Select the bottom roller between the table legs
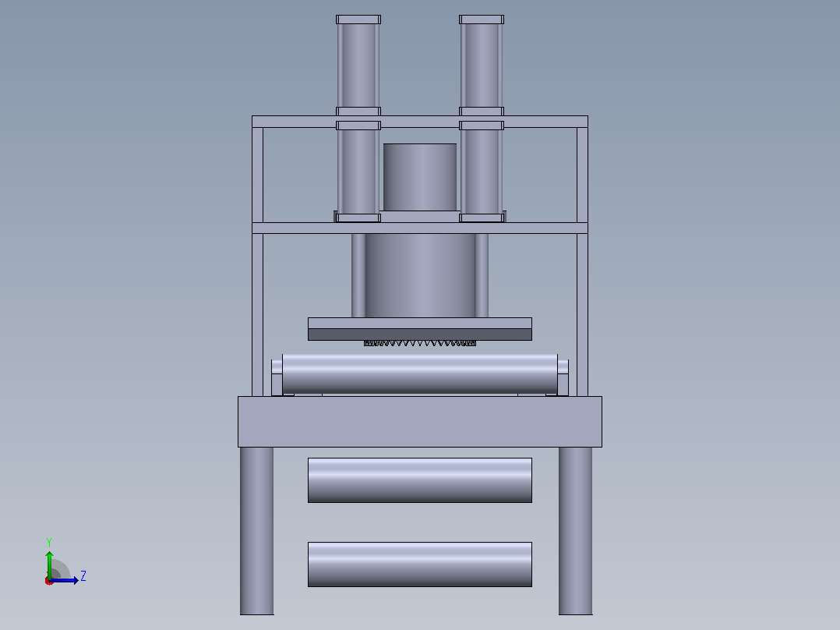Screen dimensions: 840x630 420,565
